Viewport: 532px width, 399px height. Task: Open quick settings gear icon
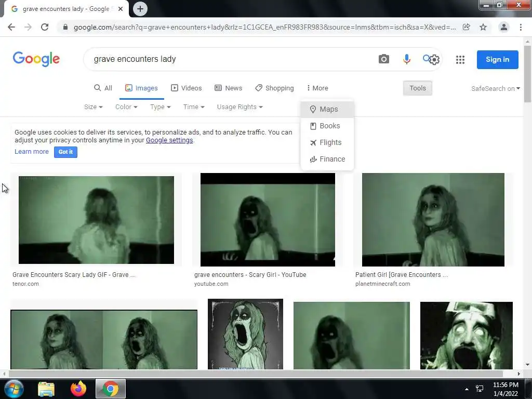tap(435, 60)
